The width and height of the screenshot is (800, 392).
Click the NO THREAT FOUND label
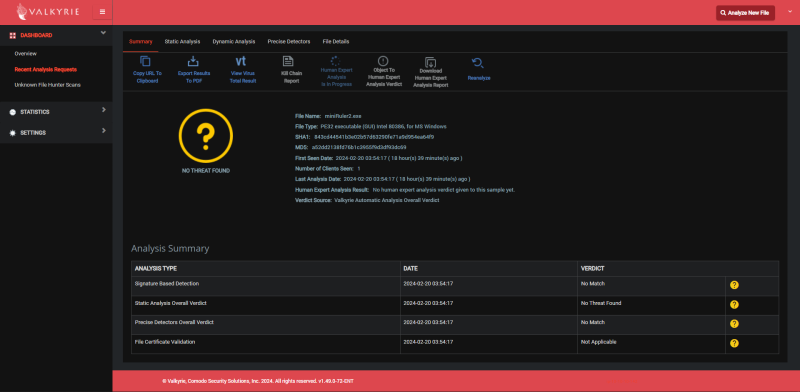pyautogui.click(x=206, y=170)
